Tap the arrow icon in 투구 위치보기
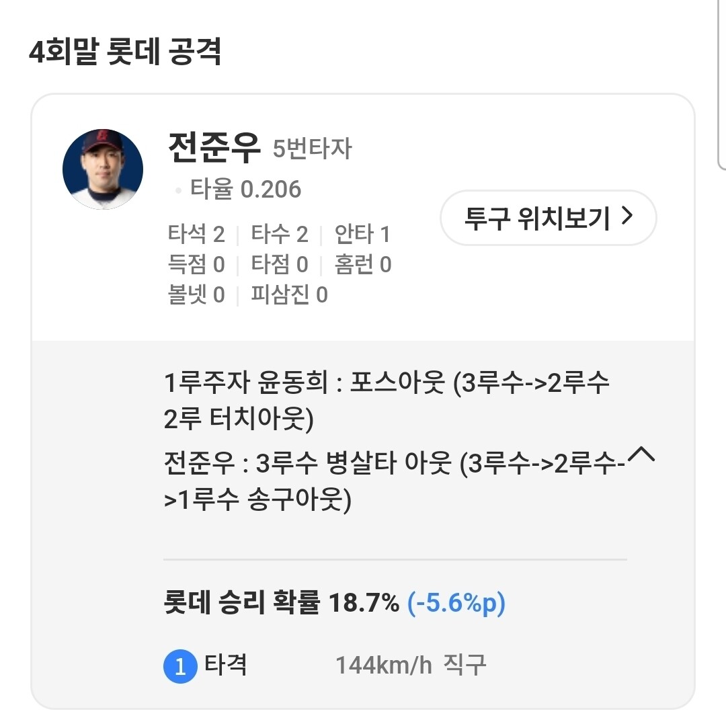 click(627, 217)
